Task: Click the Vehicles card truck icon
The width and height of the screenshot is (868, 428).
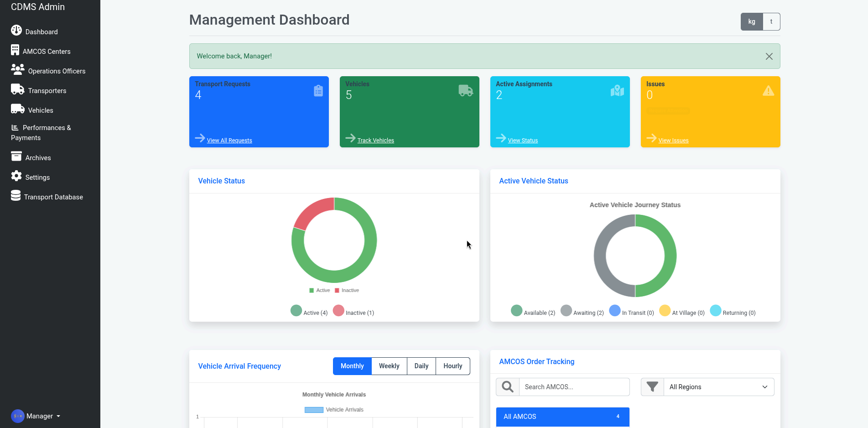Action: [466, 90]
